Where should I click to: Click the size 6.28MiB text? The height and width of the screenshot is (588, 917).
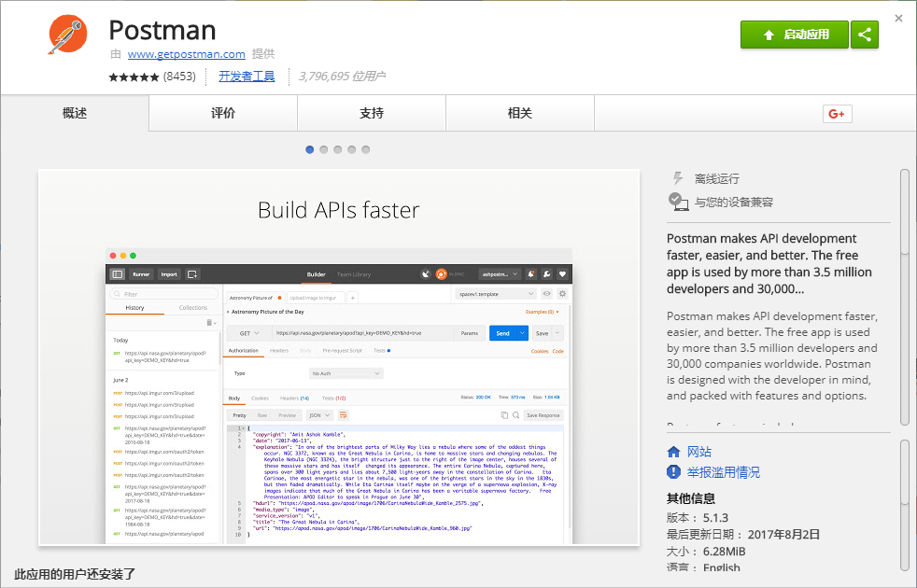706,552
